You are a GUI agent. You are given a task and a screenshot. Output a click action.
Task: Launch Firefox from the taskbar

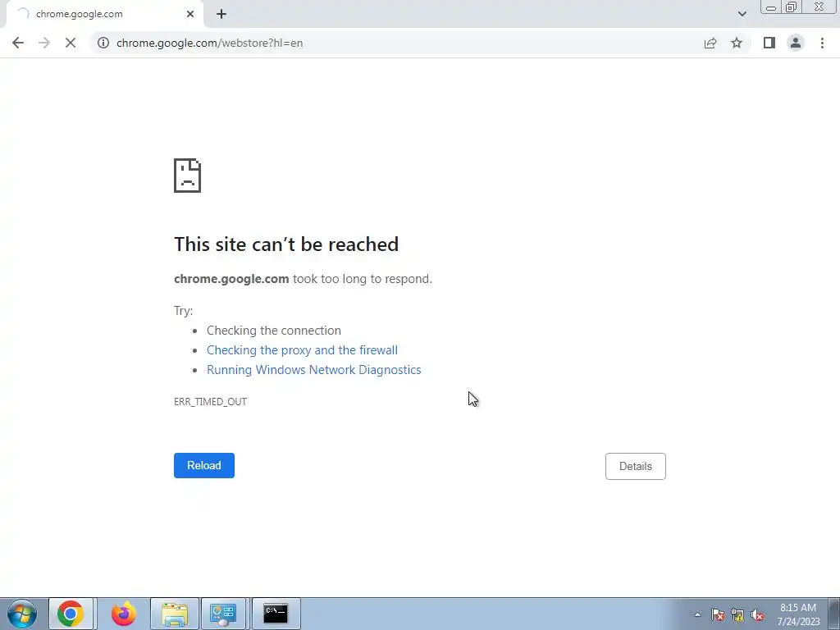coord(123,614)
